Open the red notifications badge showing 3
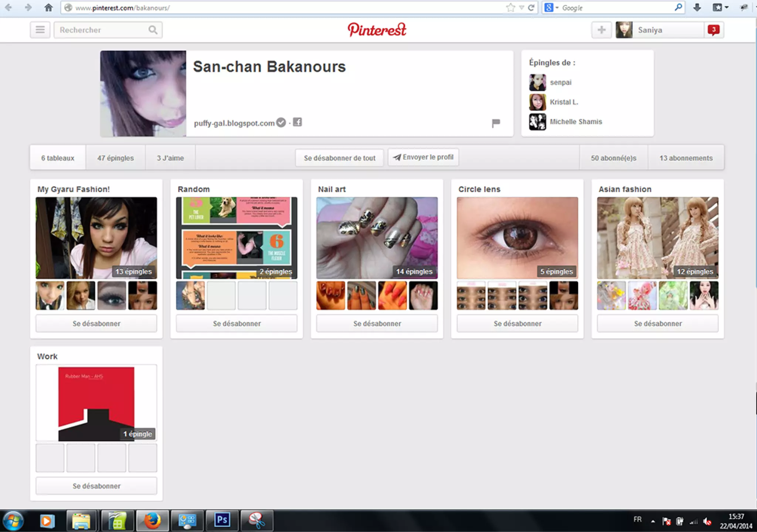 tap(713, 30)
